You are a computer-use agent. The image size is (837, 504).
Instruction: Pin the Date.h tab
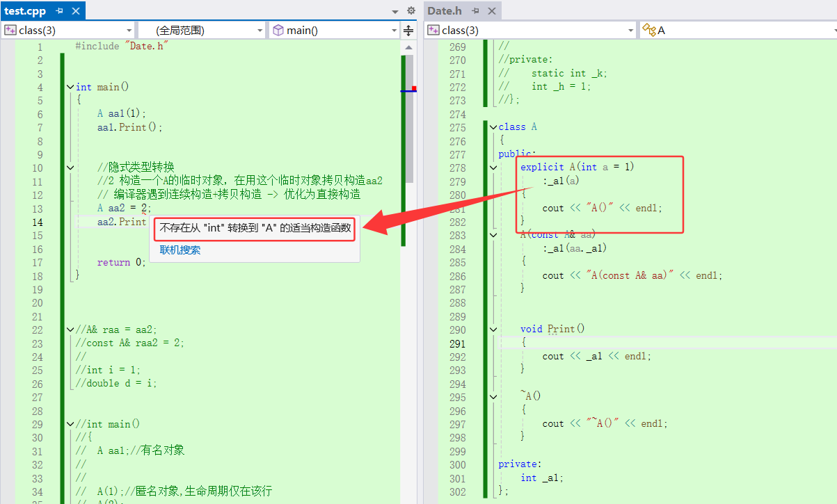(x=476, y=11)
